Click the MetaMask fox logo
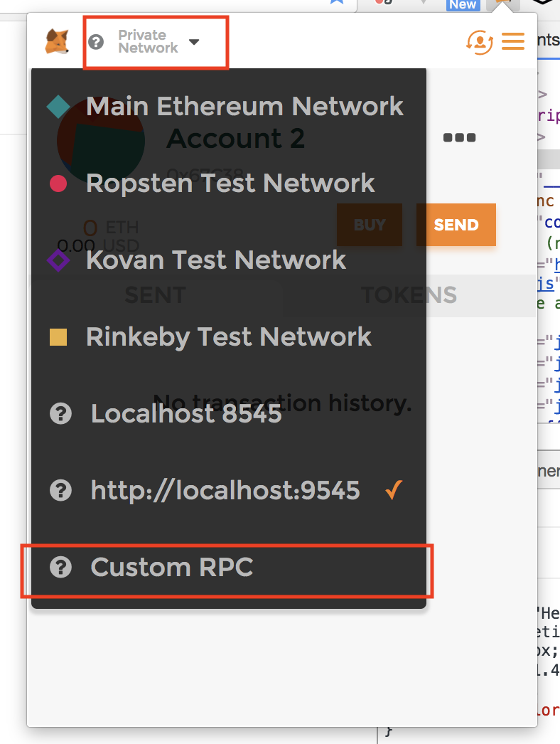This screenshot has width=560, height=744. (57, 41)
